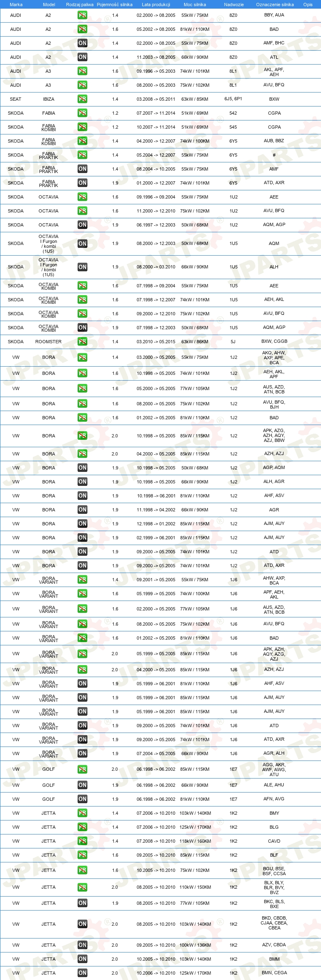This screenshot has height=980, width=321.
Task: Click the body code 542
Action: click(x=233, y=113)
